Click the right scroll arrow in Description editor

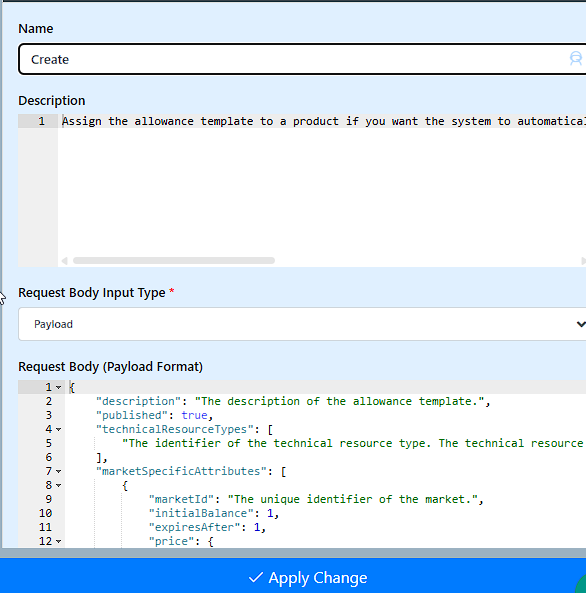pos(583,261)
